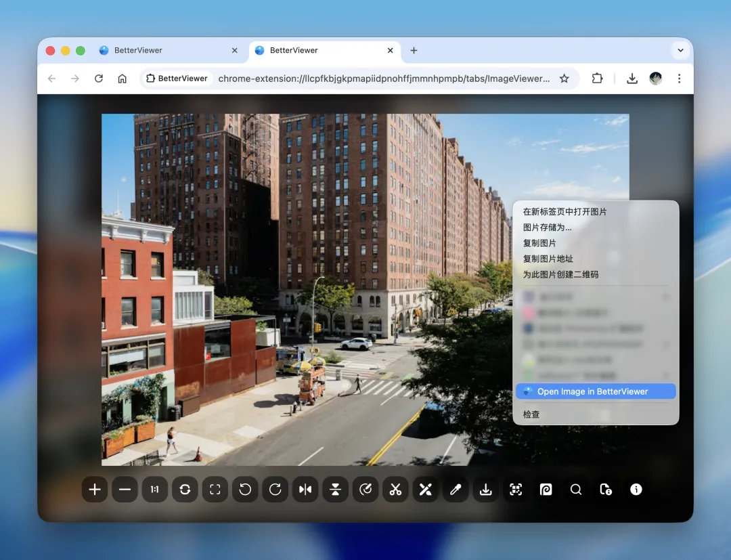Screen dimensions: 731x560
Task: Flip image vertically
Action: tap(335, 489)
